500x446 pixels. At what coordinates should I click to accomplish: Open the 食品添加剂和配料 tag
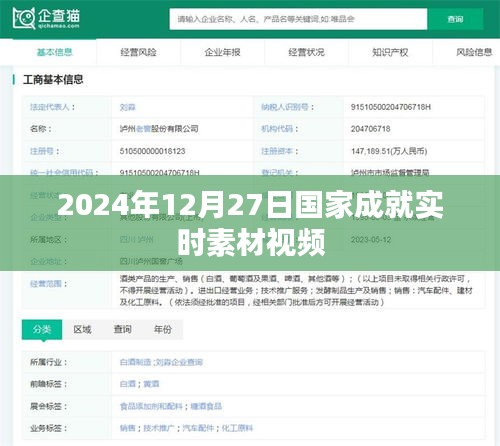[151, 406]
